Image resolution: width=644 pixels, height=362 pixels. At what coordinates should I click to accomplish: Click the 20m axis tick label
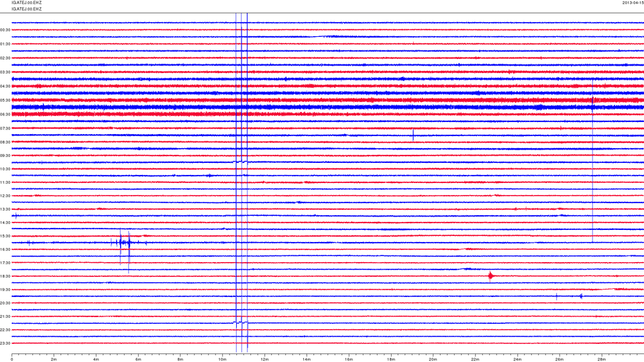pyautogui.click(x=433, y=359)
